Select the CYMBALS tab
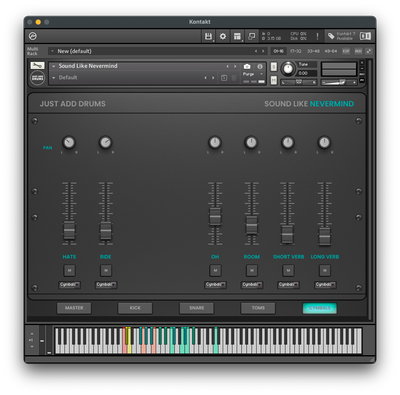The image size is (400, 395). click(x=320, y=308)
